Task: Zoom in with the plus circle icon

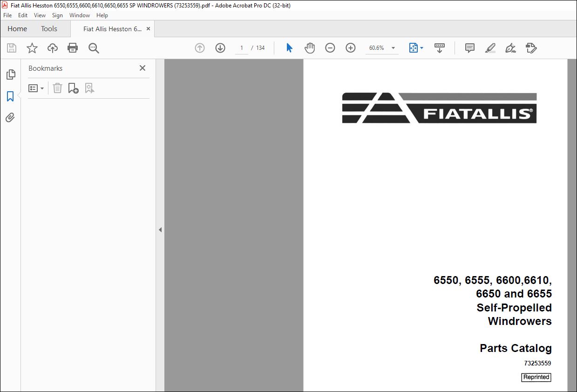Action: pos(351,48)
